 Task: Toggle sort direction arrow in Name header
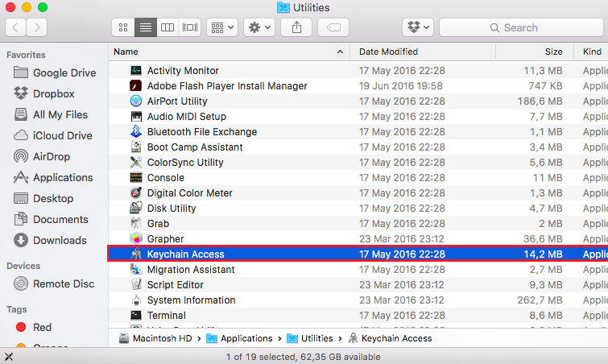(340, 52)
